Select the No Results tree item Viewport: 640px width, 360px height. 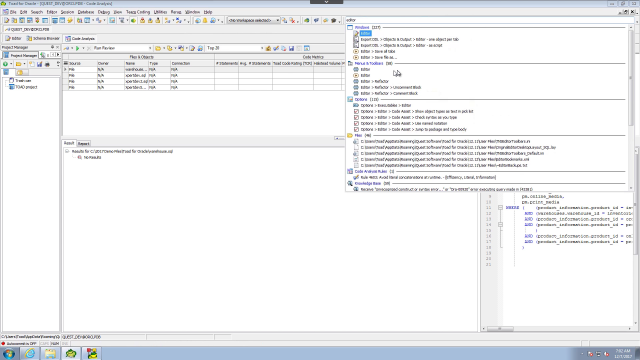coord(92,157)
